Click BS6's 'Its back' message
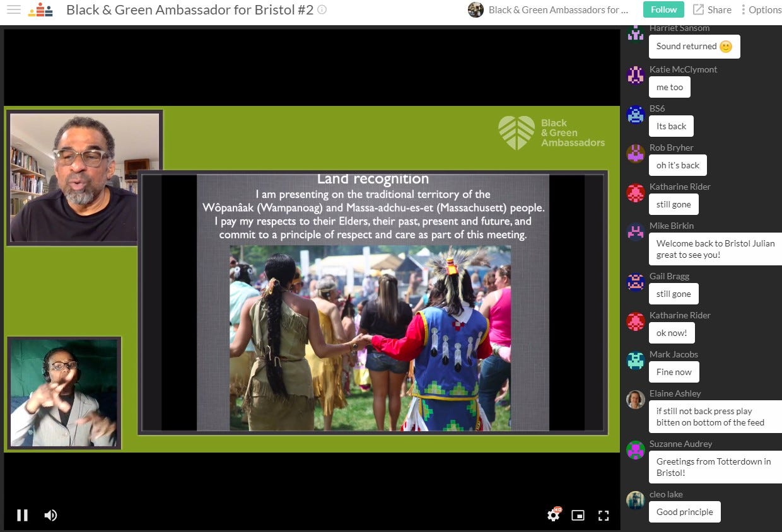 (x=671, y=126)
